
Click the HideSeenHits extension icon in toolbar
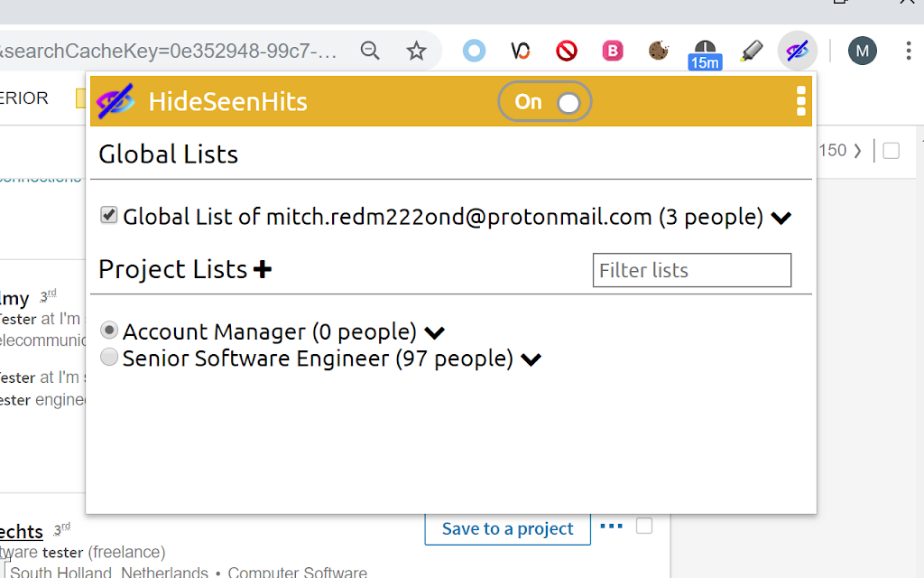pos(797,51)
